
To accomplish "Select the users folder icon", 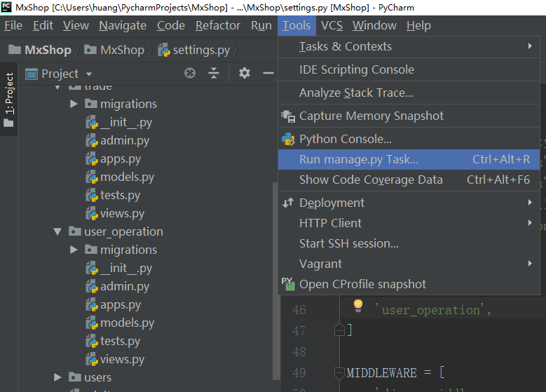I will (75, 377).
